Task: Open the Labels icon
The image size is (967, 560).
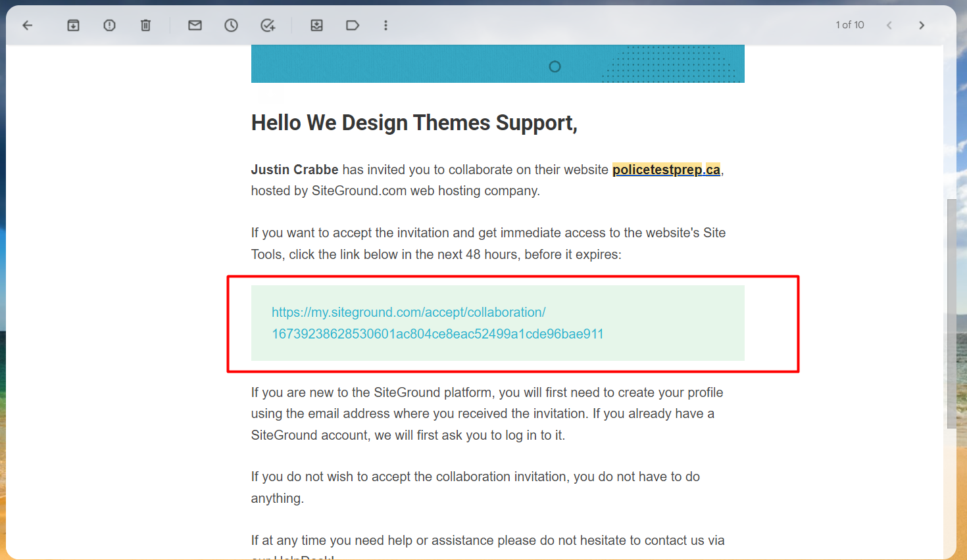Action: tap(353, 26)
